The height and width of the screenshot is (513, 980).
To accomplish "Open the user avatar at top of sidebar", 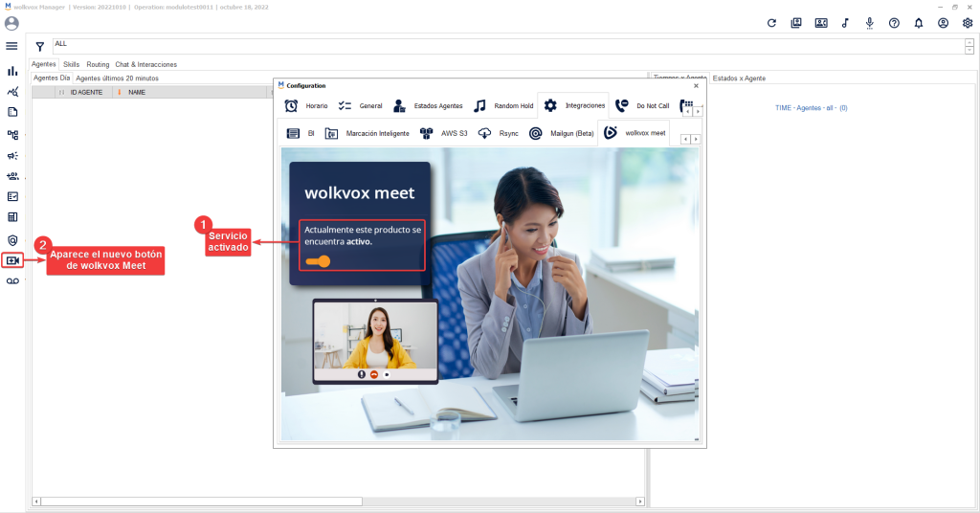I will pyautogui.click(x=11, y=24).
